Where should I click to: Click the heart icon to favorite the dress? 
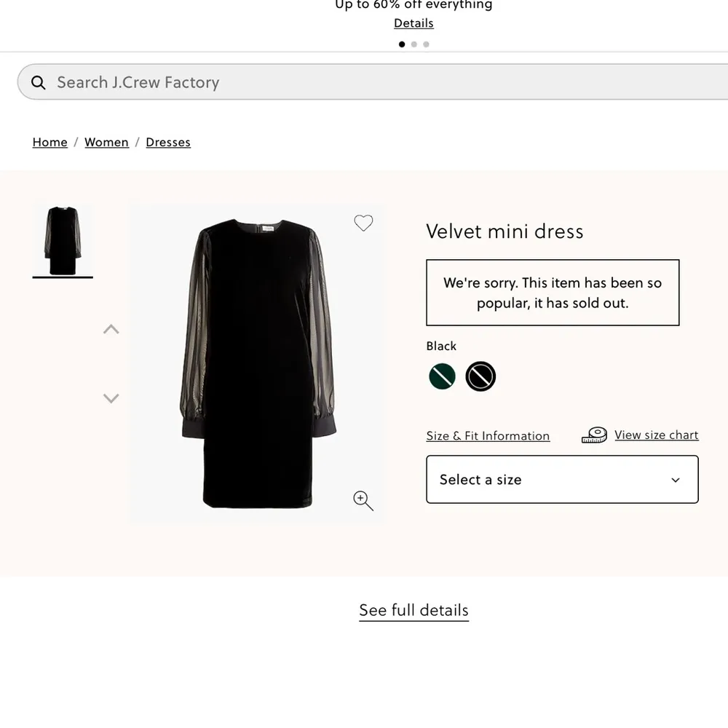click(363, 223)
